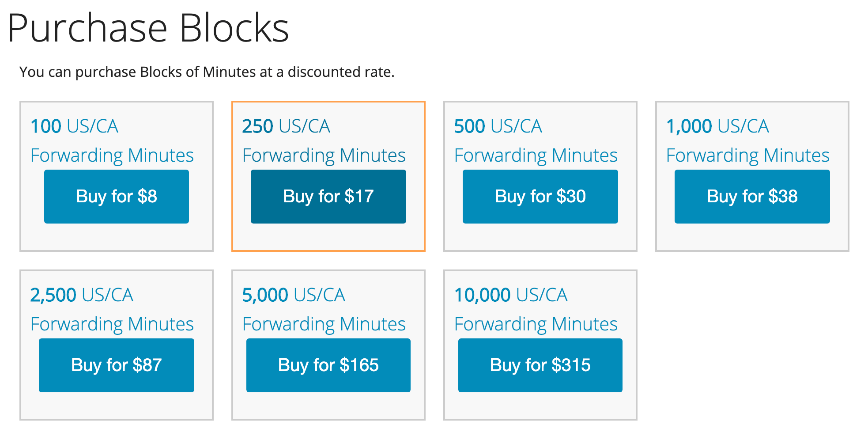Click the 1,000 minutes block card
This screenshot has height=440, width=868.
coord(752,237)
